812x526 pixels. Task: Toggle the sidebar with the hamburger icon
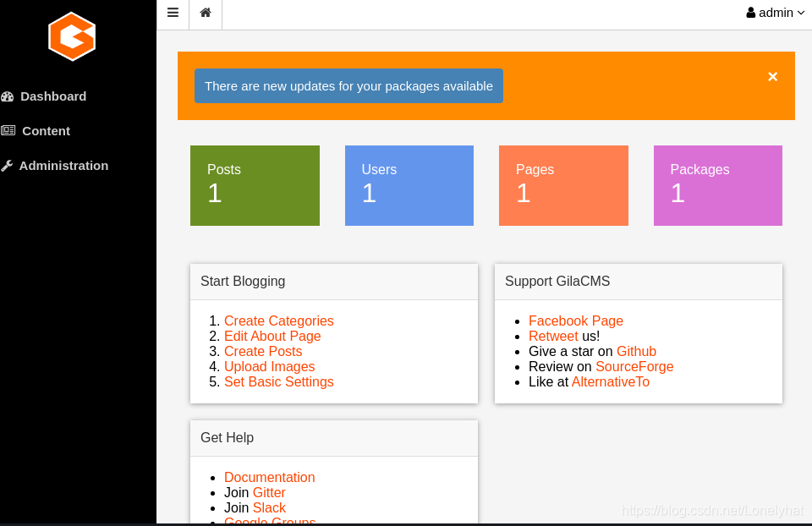(173, 13)
